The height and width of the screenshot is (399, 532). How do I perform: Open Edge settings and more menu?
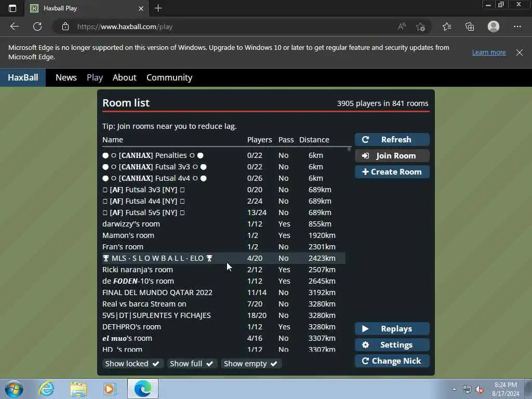(517, 26)
